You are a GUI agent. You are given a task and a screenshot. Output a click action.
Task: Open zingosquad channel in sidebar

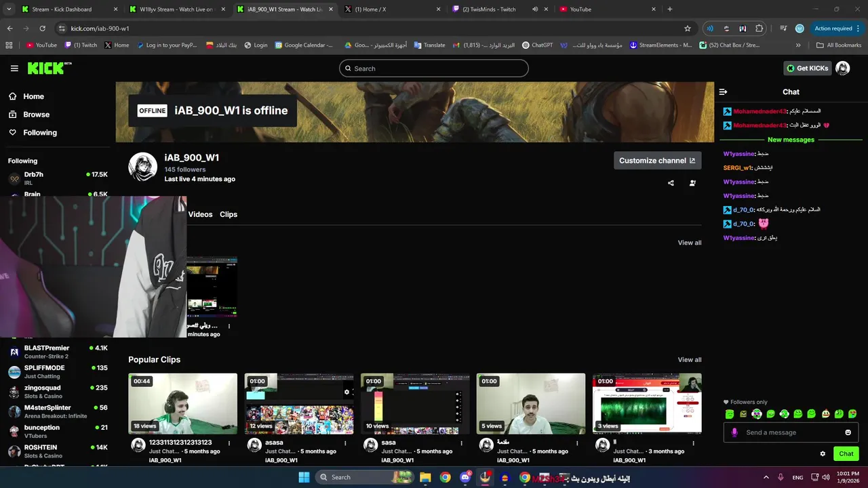(x=58, y=392)
